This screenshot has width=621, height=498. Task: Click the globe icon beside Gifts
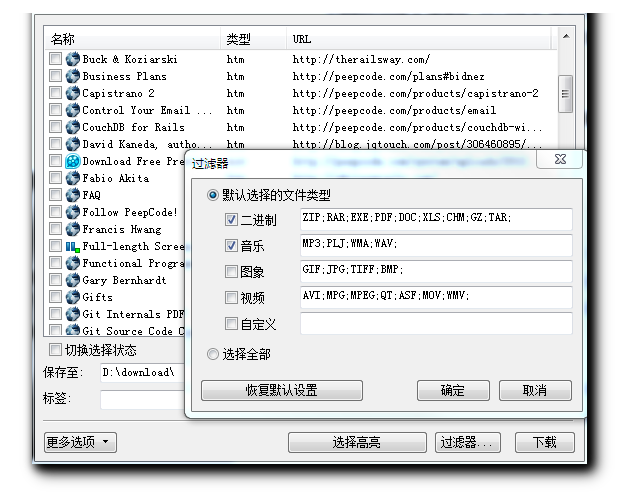[73, 297]
